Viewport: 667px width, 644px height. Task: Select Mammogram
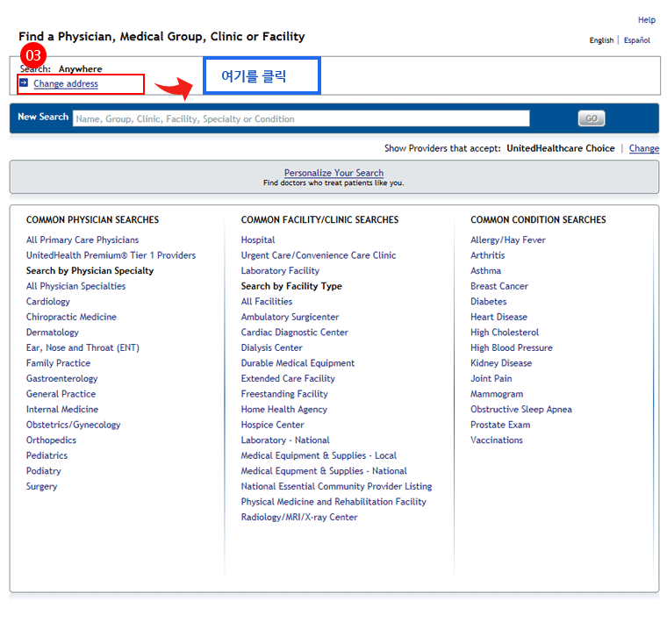(497, 394)
